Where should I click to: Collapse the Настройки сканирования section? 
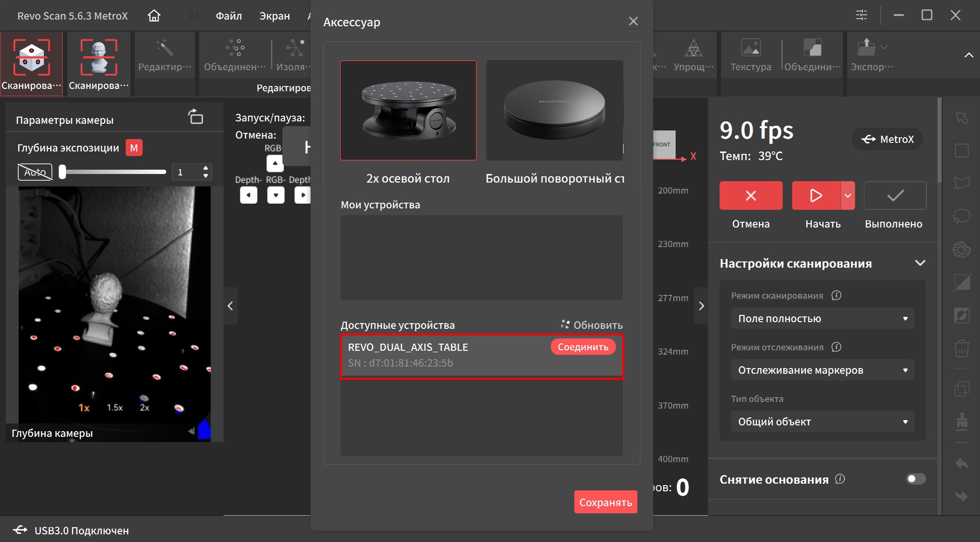point(920,263)
